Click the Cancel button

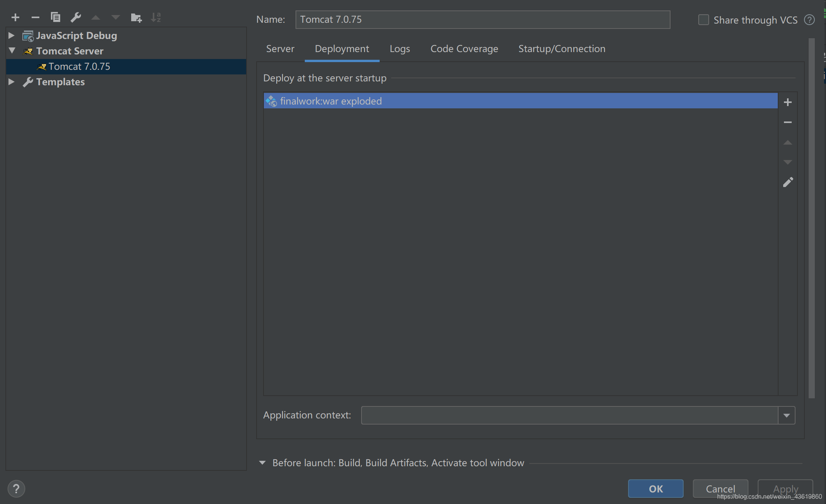(720, 489)
